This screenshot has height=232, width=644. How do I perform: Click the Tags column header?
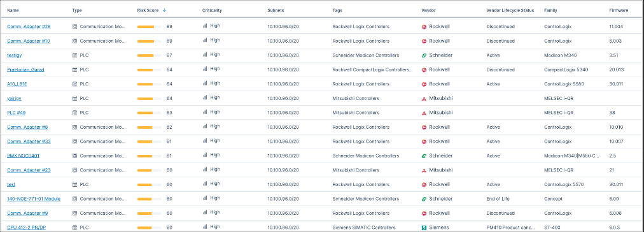click(x=337, y=10)
